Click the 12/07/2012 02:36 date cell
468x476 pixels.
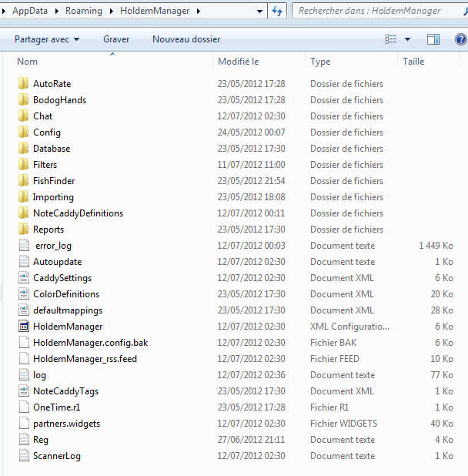coord(251,374)
